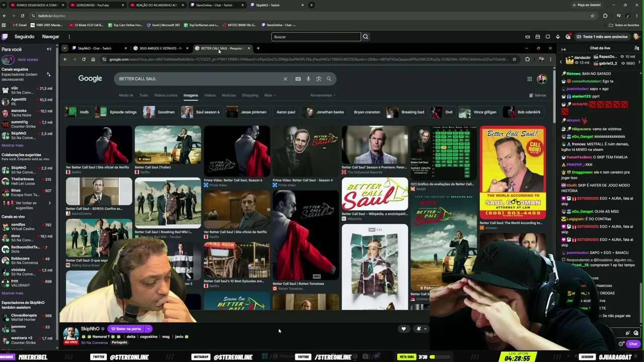This screenshot has height=362, width=644.
Task: Open browser extensions puzzle icon
Action: pyautogui.click(x=605, y=16)
